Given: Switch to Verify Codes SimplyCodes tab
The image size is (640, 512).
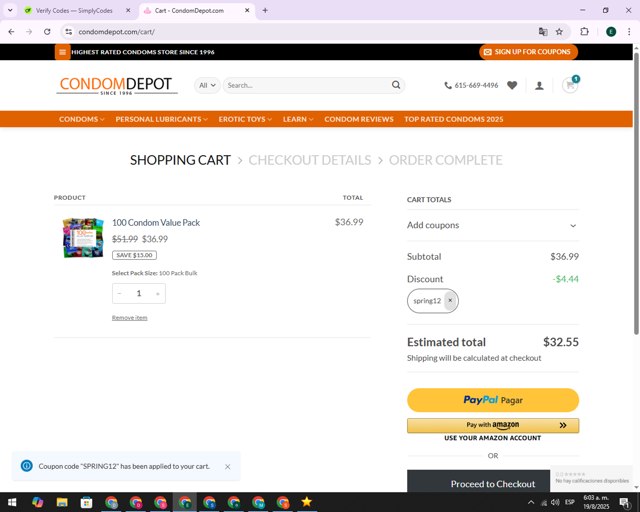Looking at the screenshot, I should 74,11.
